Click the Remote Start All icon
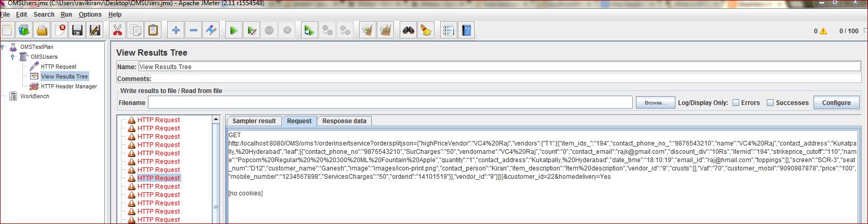The height and width of the screenshot is (224, 868). click(x=310, y=31)
